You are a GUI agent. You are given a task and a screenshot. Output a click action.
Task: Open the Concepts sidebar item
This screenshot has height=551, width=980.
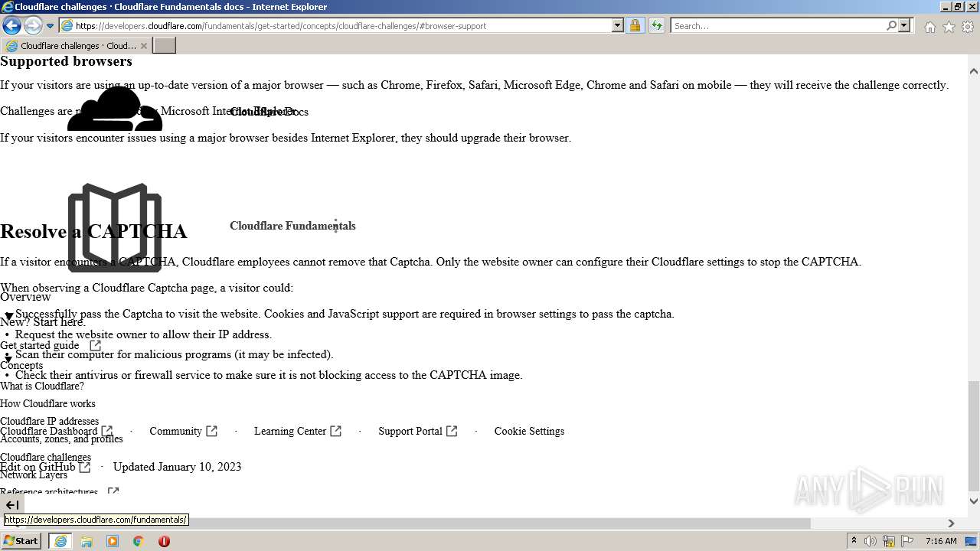point(21,365)
